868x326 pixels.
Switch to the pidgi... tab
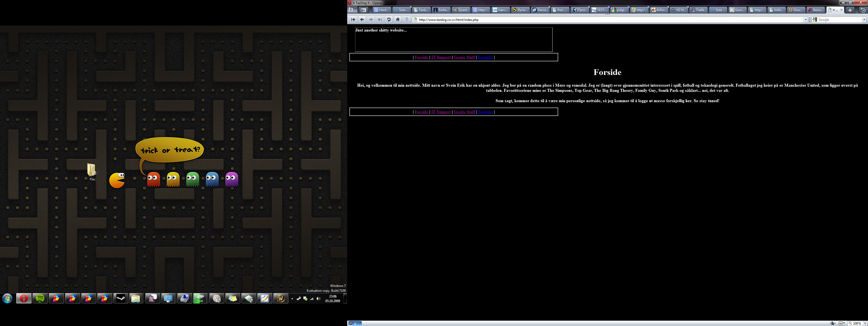(x=620, y=10)
